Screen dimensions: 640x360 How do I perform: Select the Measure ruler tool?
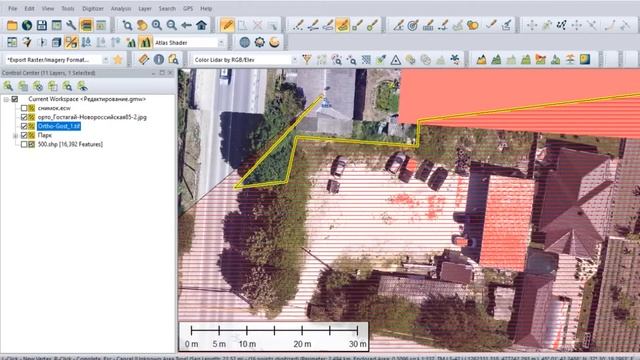click(x=144, y=60)
